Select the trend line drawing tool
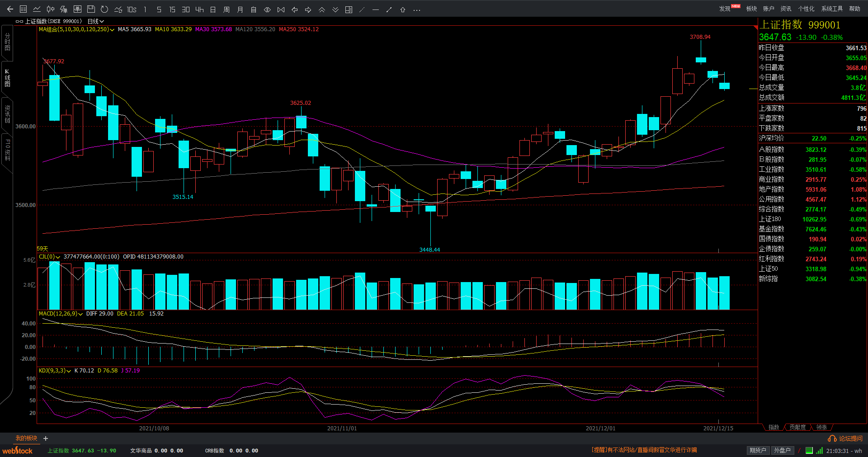Viewport: 868px width, 457px height. click(389, 9)
